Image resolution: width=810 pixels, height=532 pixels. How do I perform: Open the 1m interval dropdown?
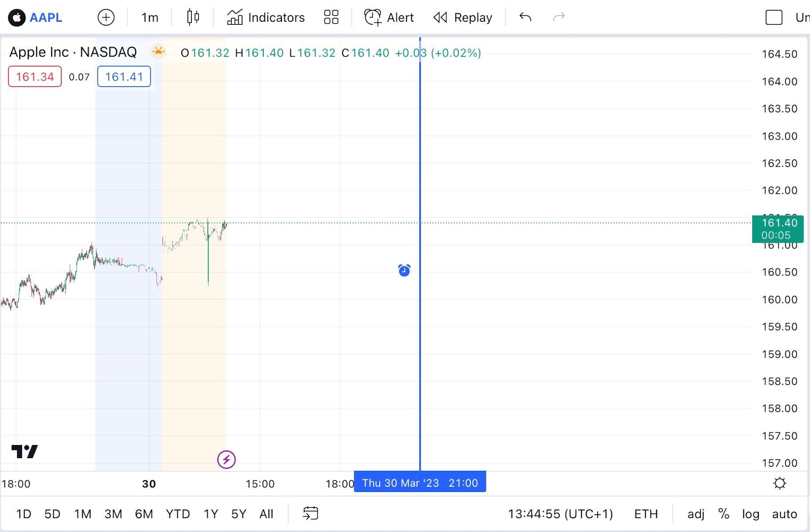click(x=150, y=18)
